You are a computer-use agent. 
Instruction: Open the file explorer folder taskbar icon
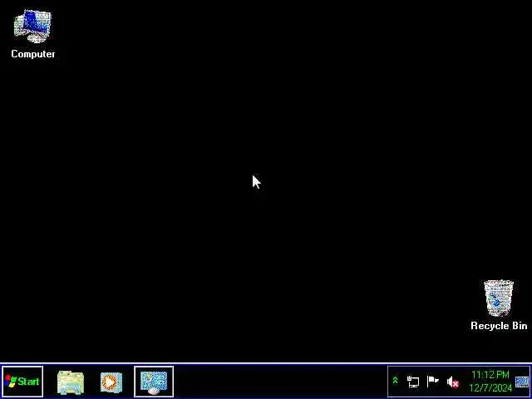pos(71,382)
